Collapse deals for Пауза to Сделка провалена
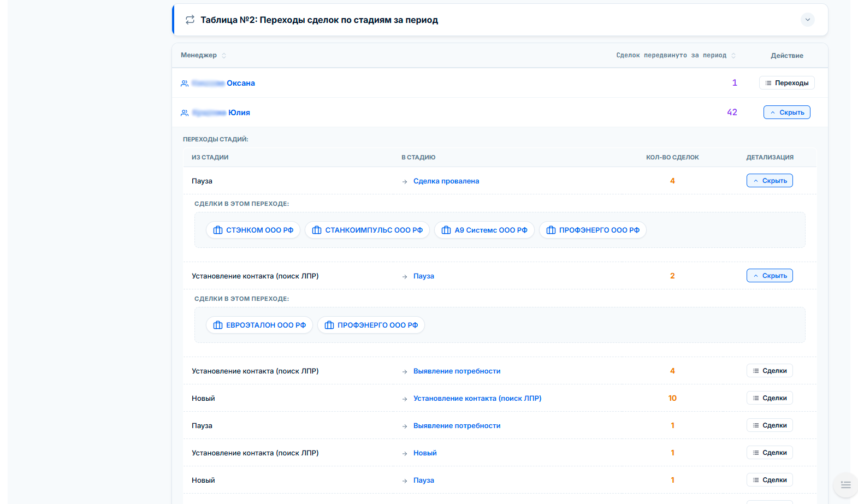This screenshot has height=504, width=858. click(770, 181)
